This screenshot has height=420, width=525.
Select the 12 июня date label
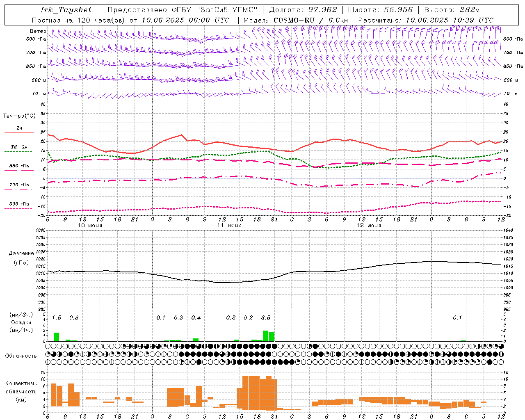coord(369,225)
